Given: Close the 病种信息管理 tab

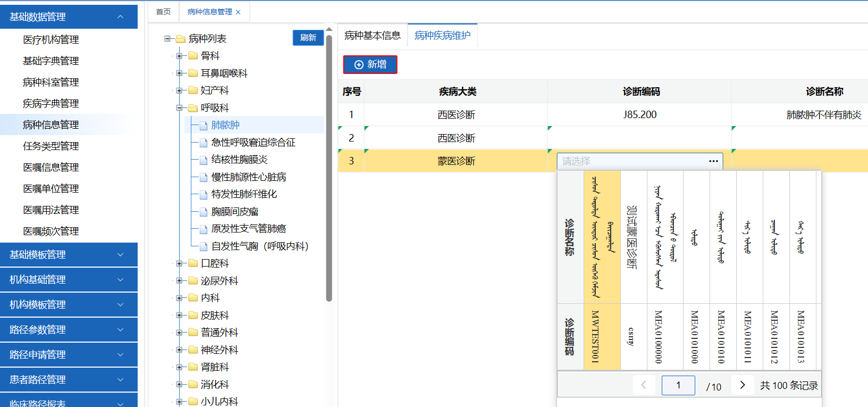Looking at the screenshot, I should pos(238,12).
